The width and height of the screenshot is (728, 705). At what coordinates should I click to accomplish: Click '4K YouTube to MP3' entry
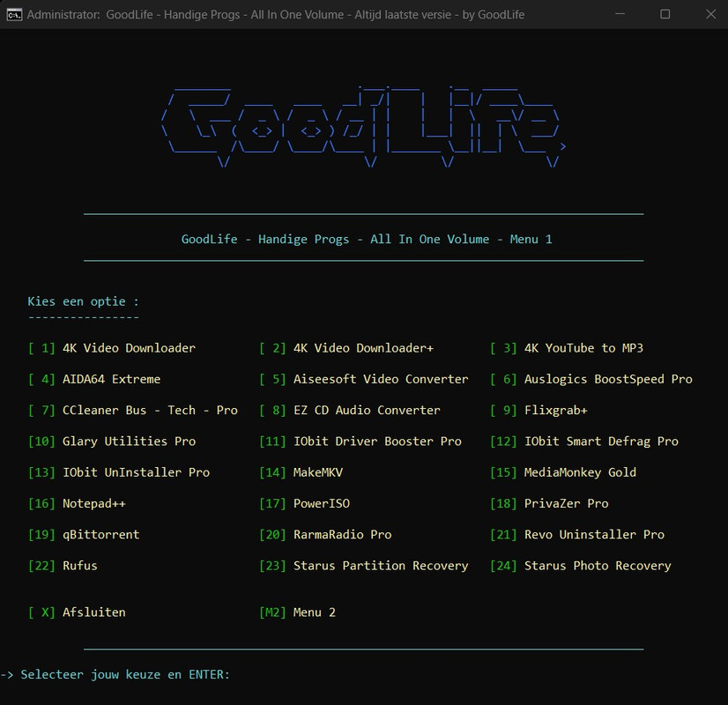(567, 348)
